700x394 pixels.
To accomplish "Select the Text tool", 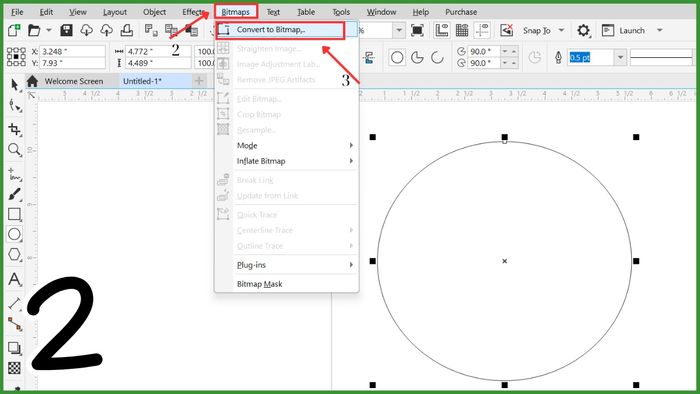I will click(x=14, y=279).
